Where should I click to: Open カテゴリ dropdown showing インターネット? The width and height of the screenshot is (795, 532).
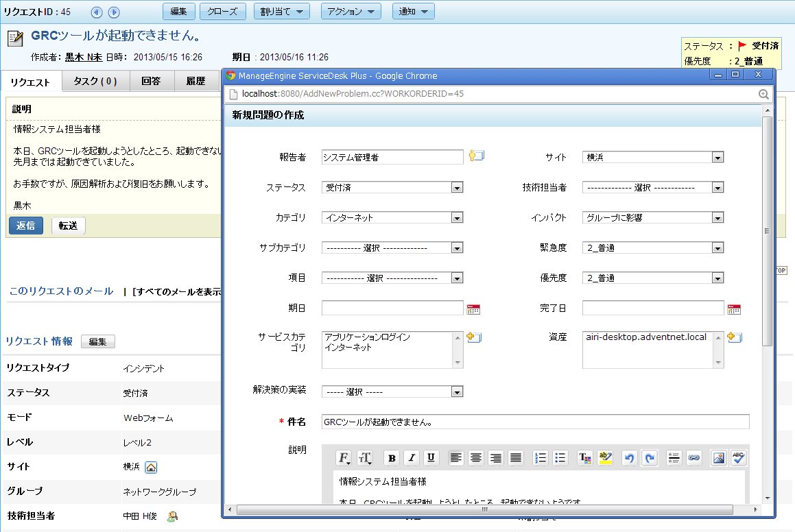point(392,217)
